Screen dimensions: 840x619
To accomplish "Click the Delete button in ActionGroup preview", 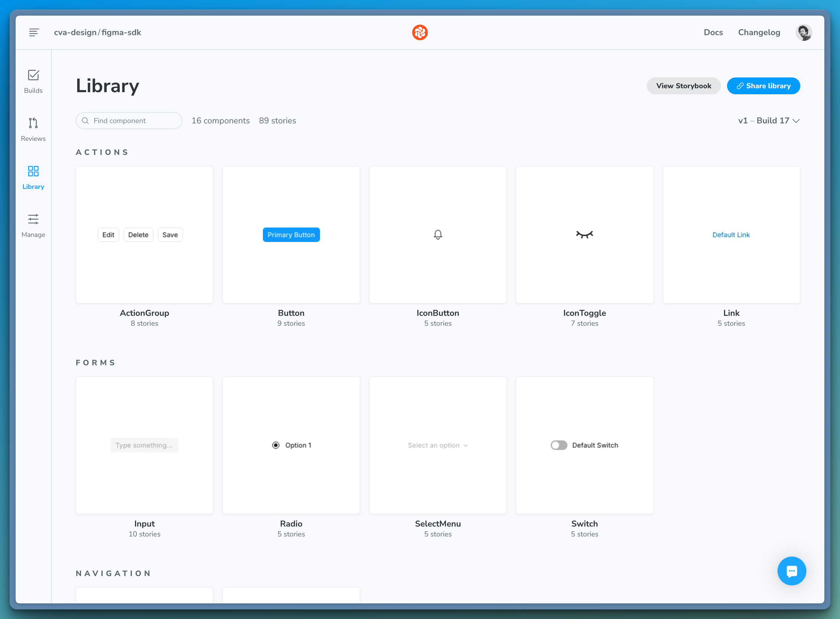I will click(138, 235).
